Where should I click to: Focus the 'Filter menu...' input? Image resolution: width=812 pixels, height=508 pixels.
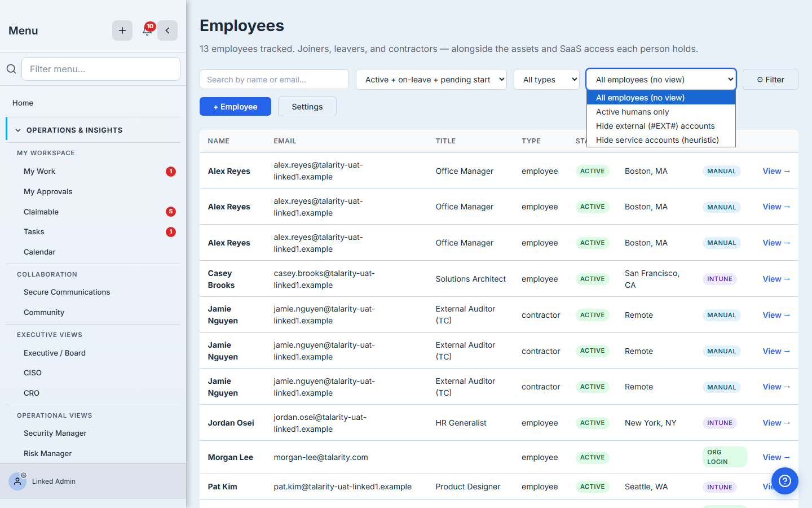point(101,69)
